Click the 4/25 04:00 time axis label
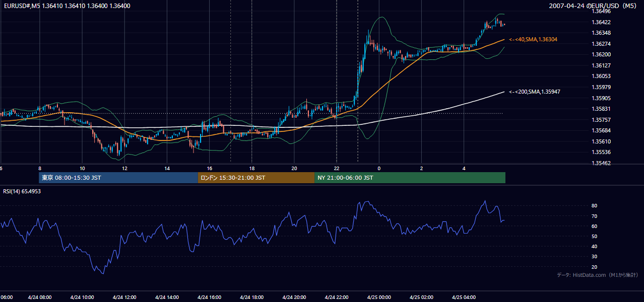644x302 pixels. 464,297
